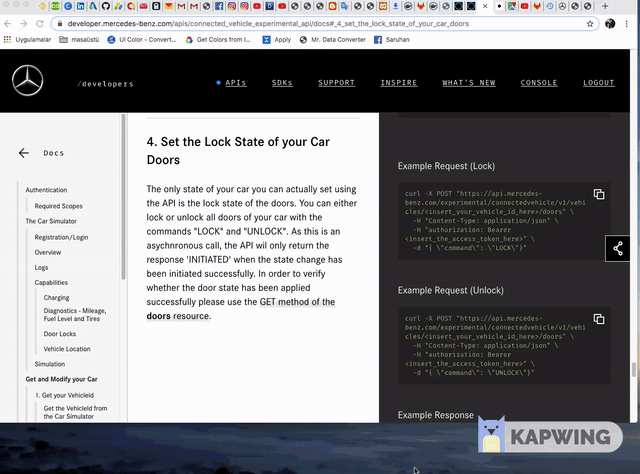The image size is (640, 474).
Task: Open the Saruhan Facebook bookmark
Action: click(x=392, y=40)
